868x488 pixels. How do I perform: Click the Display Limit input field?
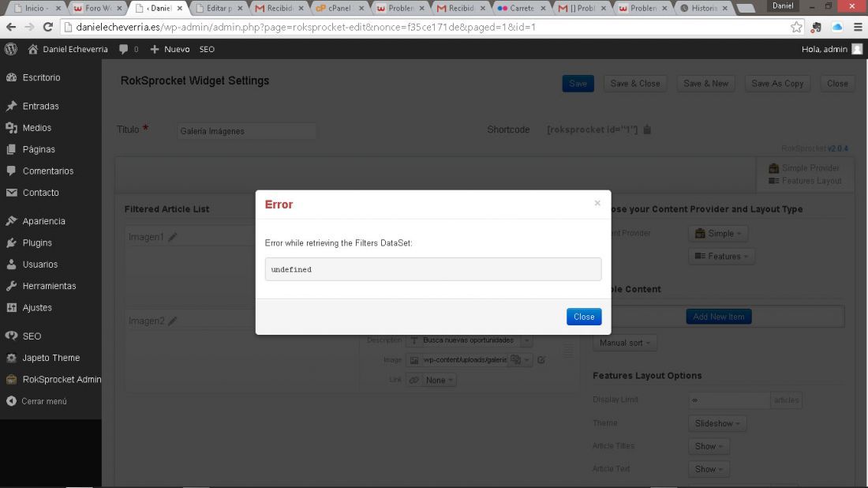pyautogui.click(x=729, y=400)
